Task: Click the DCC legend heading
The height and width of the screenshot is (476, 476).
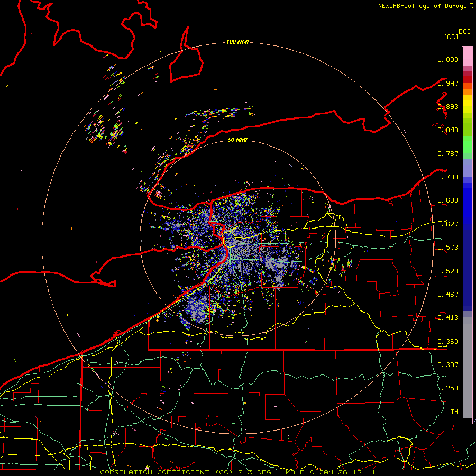Action: point(465,32)
